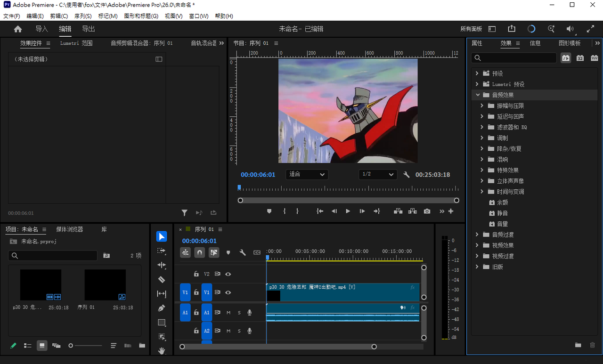Select the 序列 01 thumbnail in Project panel

point(105,285)
